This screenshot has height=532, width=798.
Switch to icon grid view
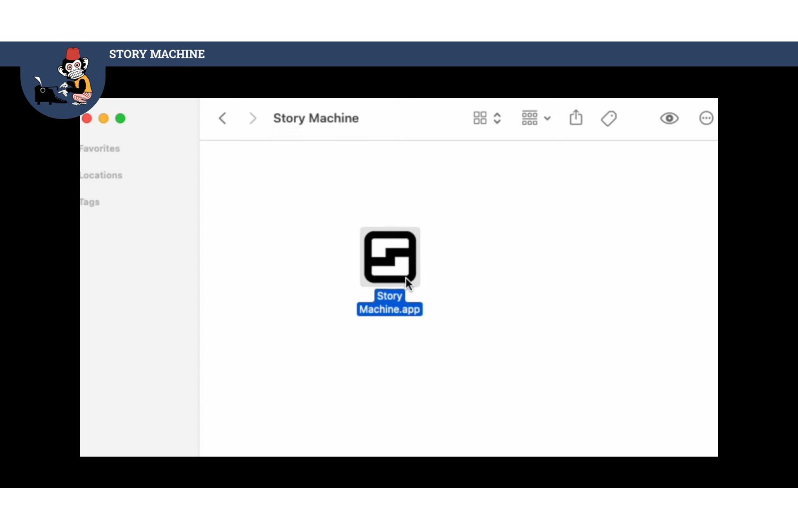click(x=480, y=118)
